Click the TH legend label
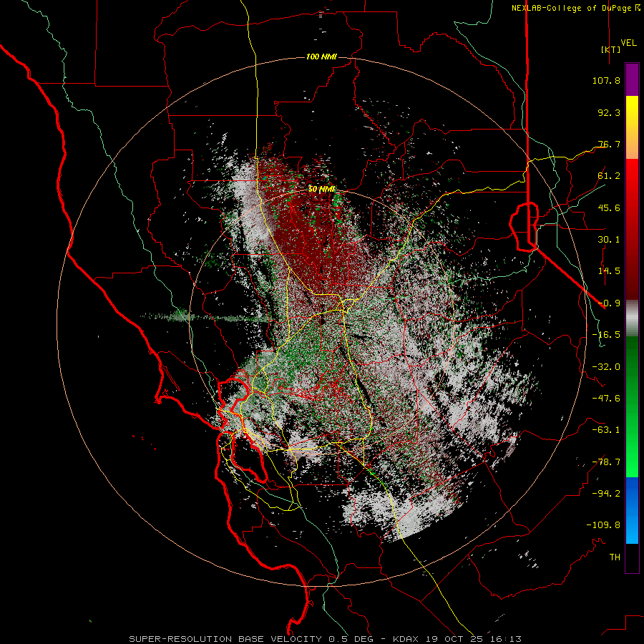This screenshot has height=644, width=644. 615,557
